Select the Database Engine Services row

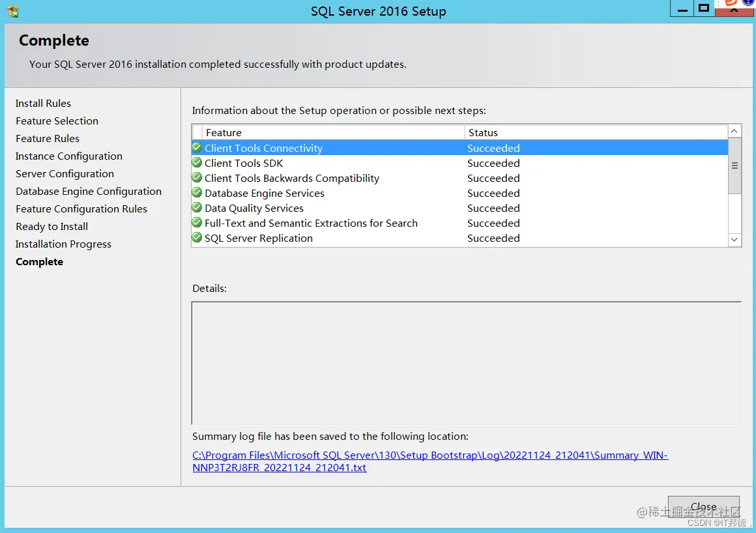coord(459,193)
